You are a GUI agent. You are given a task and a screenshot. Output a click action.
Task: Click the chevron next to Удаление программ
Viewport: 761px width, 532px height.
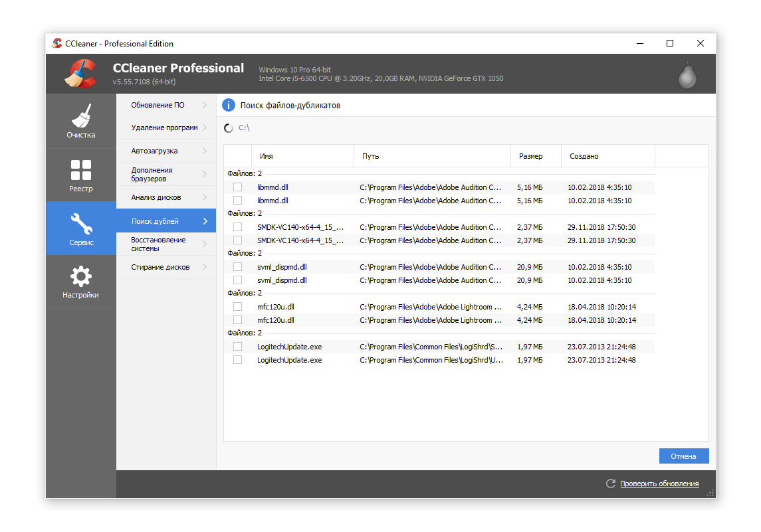click(x=205, y=128)
